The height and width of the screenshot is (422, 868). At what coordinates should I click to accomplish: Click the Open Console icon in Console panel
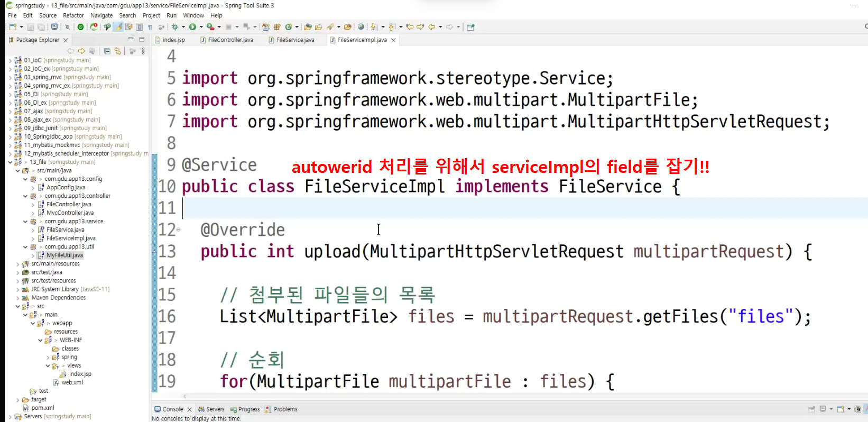click(x=841, y=409)
